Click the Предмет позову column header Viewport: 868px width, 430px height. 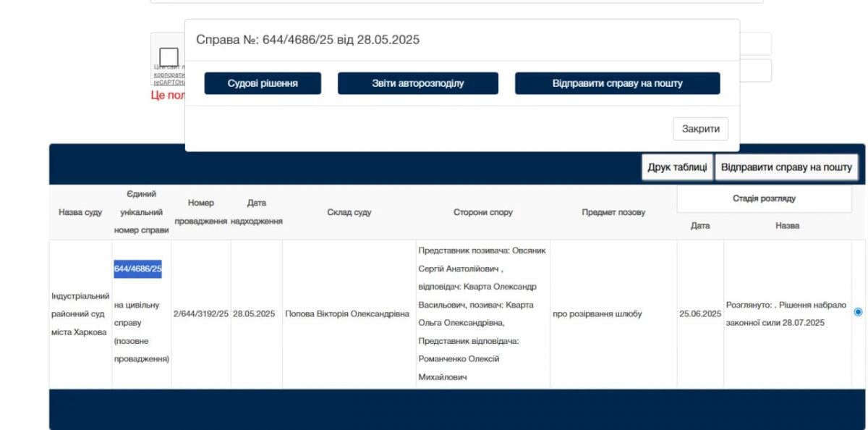[613, 212]
